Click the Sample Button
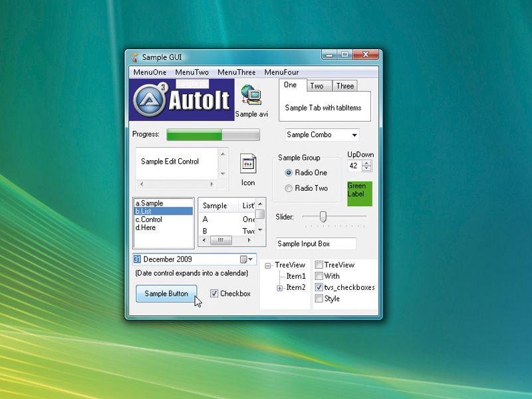Image resolution: width=532 pixels, height=399 pixels. (166, 293)
